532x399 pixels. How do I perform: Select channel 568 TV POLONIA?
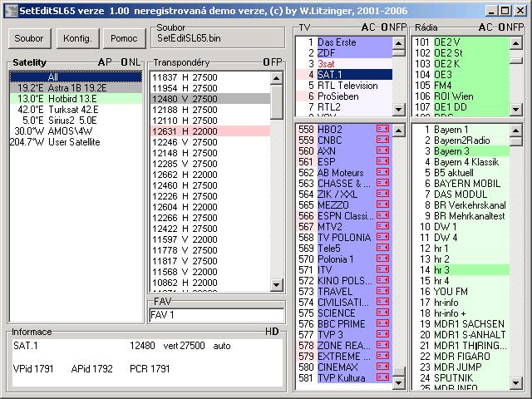(345, 238)
